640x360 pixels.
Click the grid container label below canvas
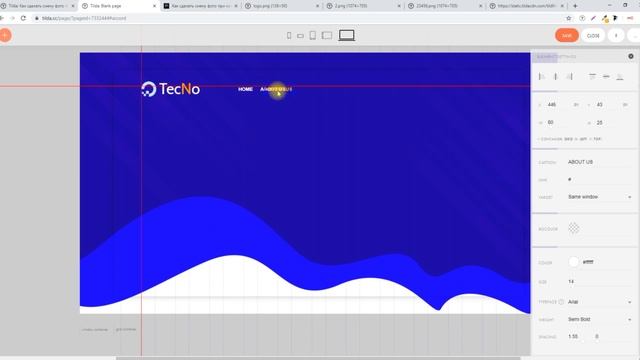point(126,329)
